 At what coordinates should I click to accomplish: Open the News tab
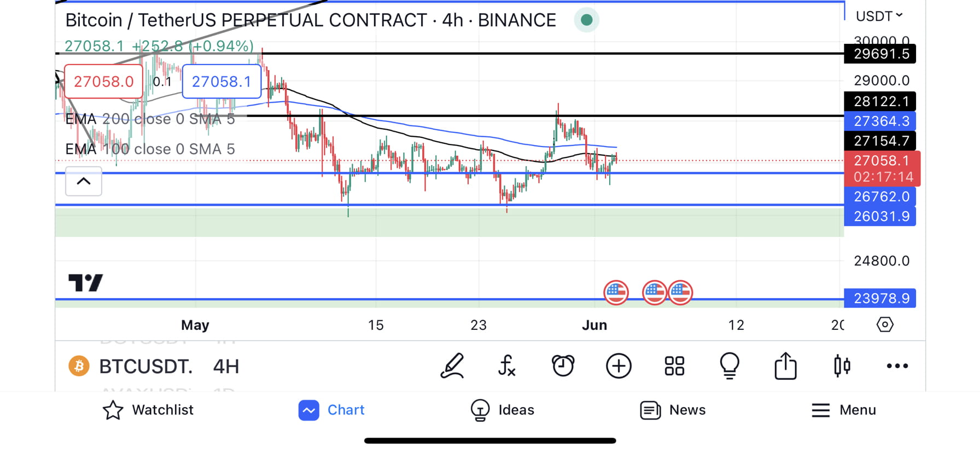point(673,410)
